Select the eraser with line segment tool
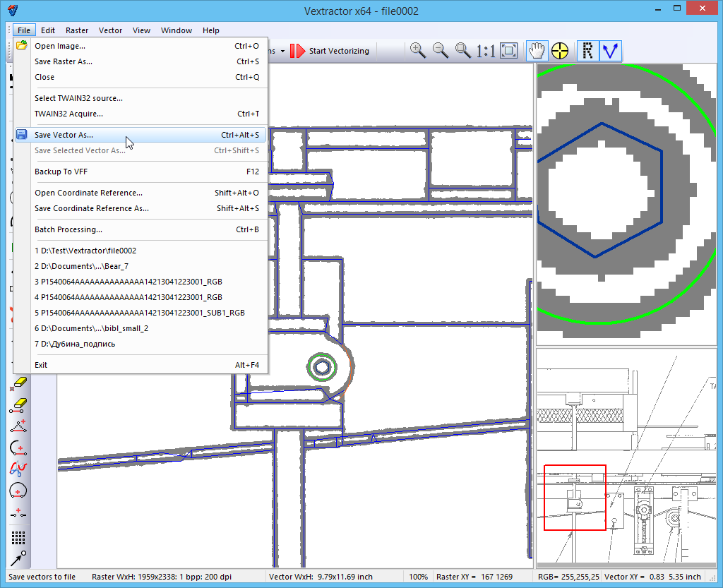723x588 pixels. pyautogui.click(x=19, y=405)
